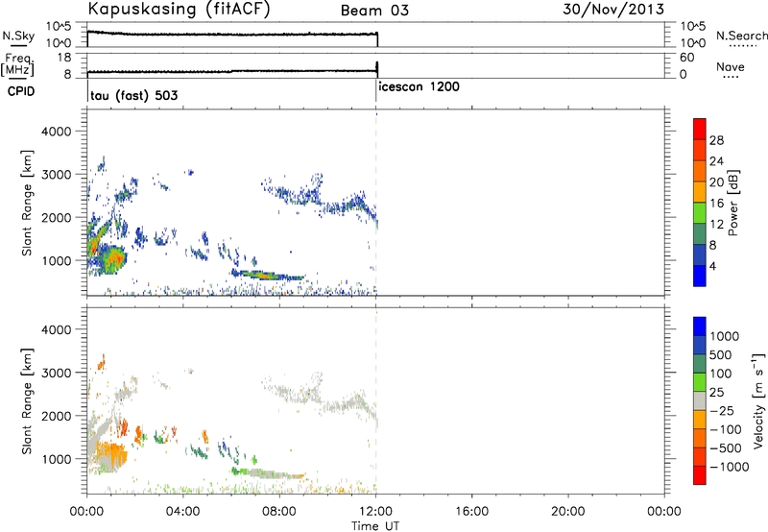Click the dashed 12:00 marker in power panel
This screenshot has width=768, height=532.
tap(376, 203)
